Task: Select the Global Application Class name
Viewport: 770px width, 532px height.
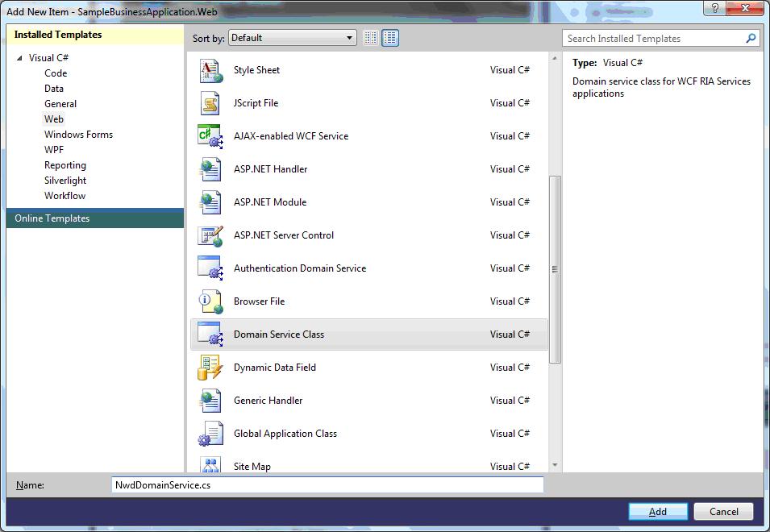Action: point(285,434)
